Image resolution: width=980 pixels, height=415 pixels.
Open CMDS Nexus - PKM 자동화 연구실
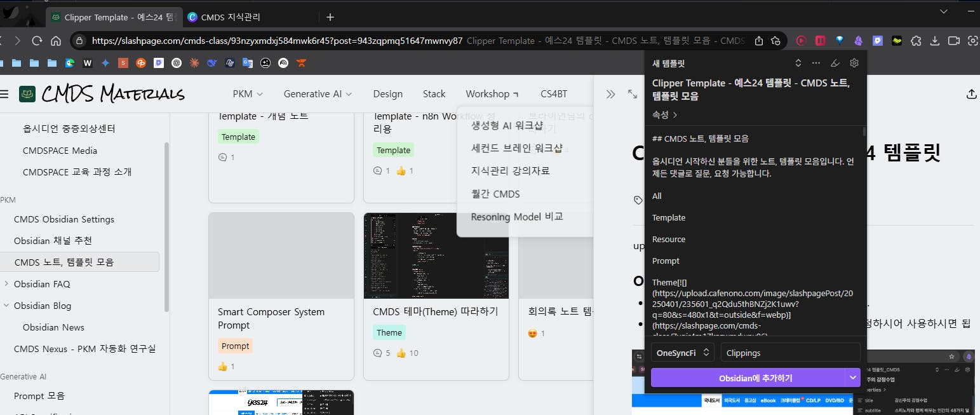(84, 349)
